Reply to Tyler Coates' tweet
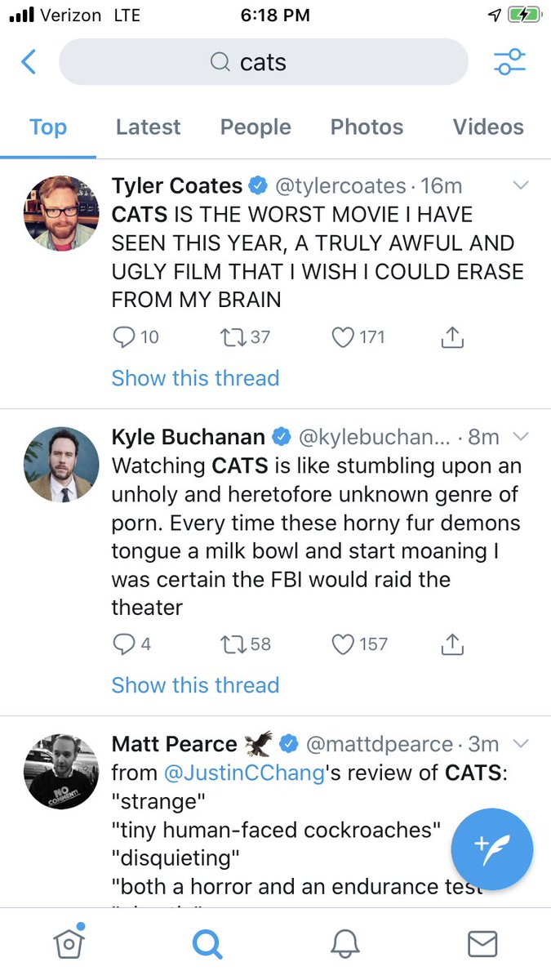Image resolution: width=551 pixels, height=980 pixels. pos(123,336)
